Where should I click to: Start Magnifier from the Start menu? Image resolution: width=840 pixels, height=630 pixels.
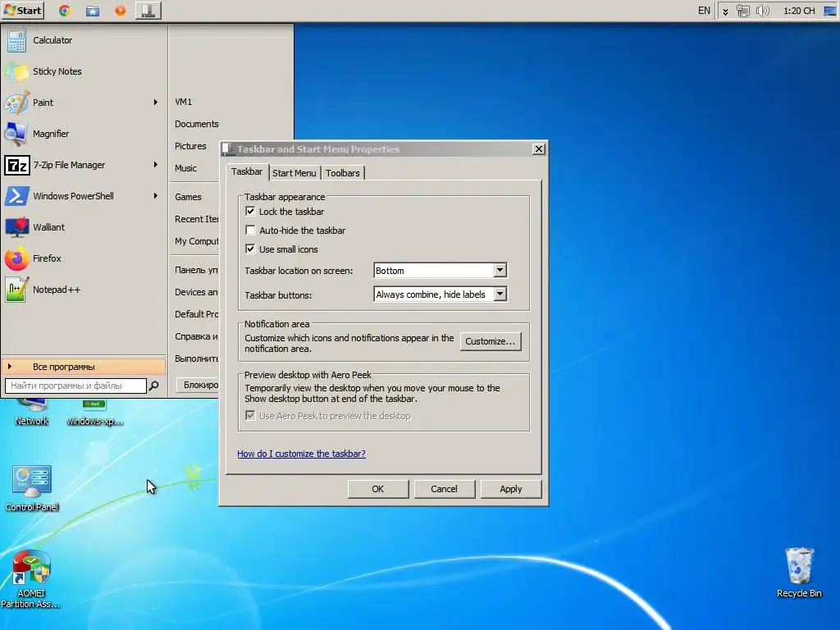84,134
